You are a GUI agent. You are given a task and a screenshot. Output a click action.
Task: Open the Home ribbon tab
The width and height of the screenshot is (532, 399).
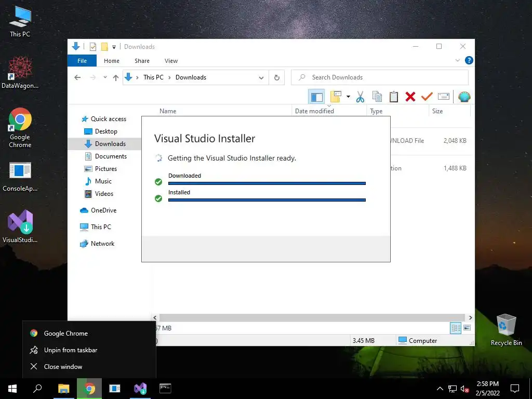(x=112, y=61)
